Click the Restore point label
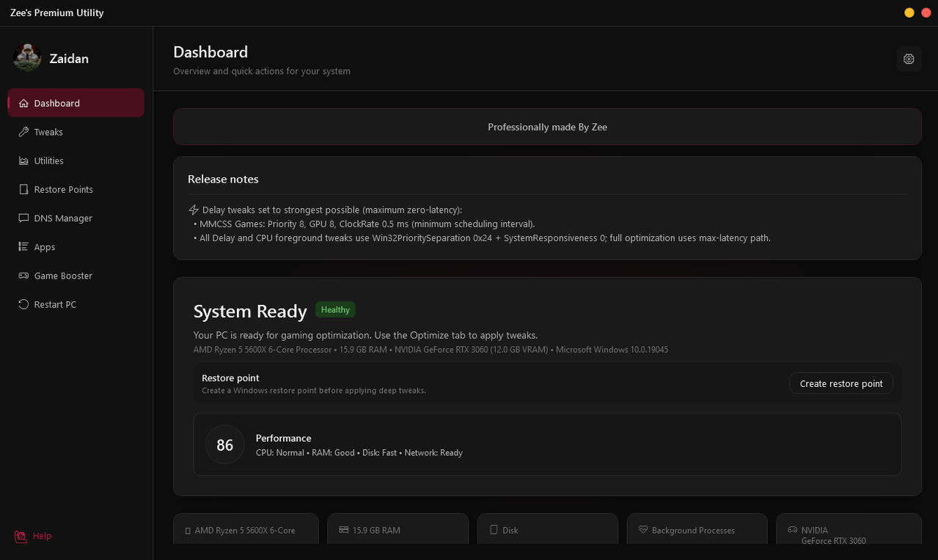Viewport: 938px width, 560px height. click(x=230, y=378)
